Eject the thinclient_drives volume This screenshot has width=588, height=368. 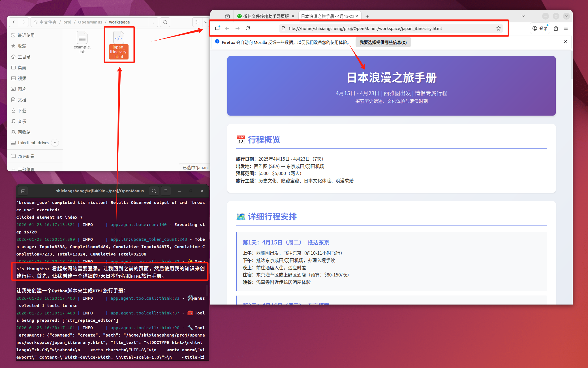[x=55, y=143]
